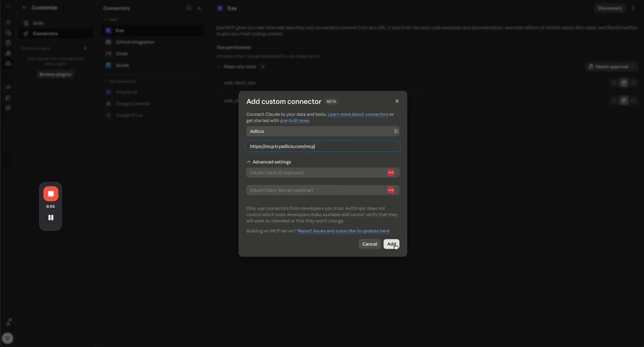Select the Xcode connector
Screen dimensions: 644x347
(x=152, y=65)
